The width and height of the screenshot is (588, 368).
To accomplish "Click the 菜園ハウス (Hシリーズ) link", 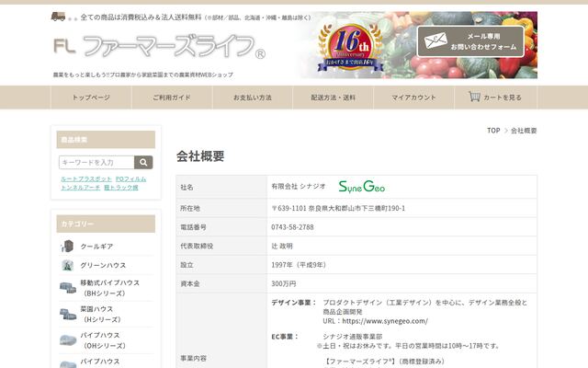I will point(100,314).
